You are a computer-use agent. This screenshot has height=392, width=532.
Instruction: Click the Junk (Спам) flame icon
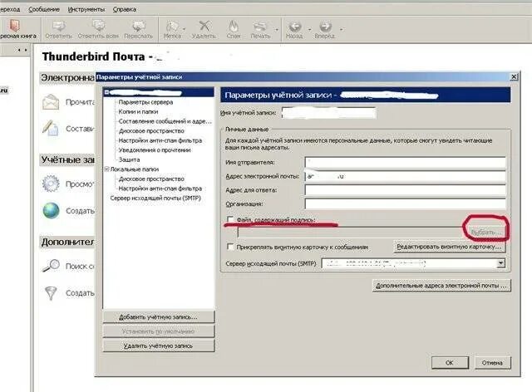click(x=234, y=26)
